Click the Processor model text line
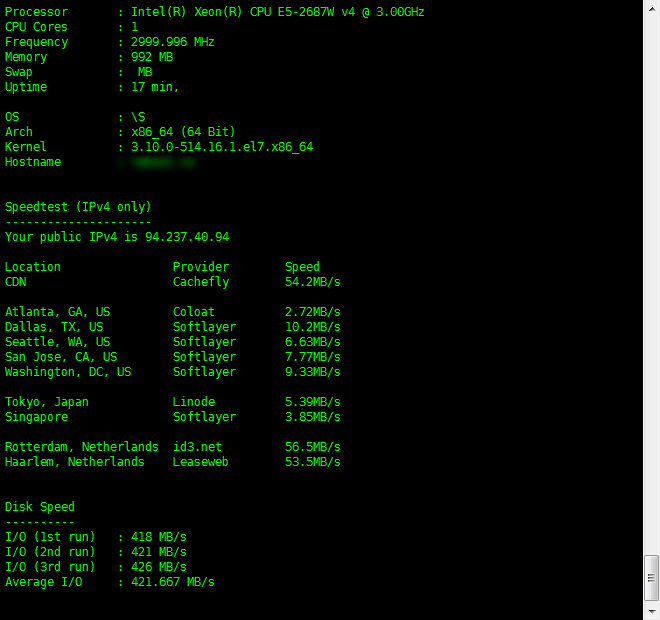The height and width of the screenshot is (620, 660). pyautogui.click(x=277, y=12)
